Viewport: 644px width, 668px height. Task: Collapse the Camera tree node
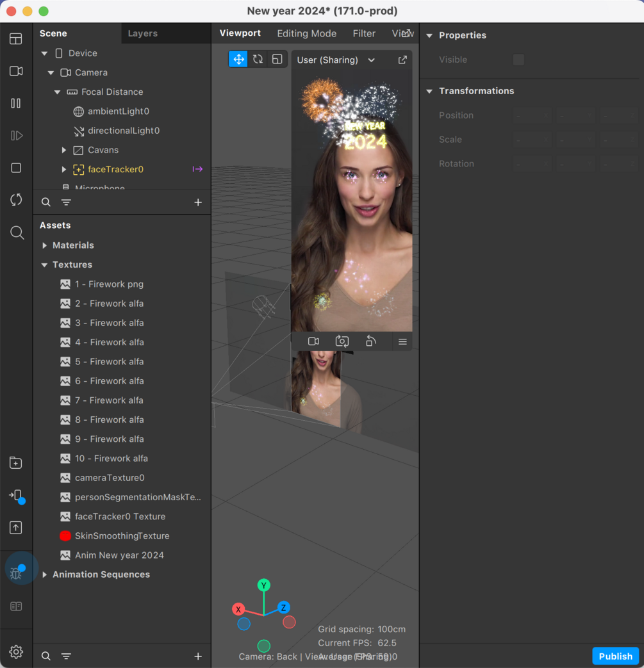coord(51,73)
